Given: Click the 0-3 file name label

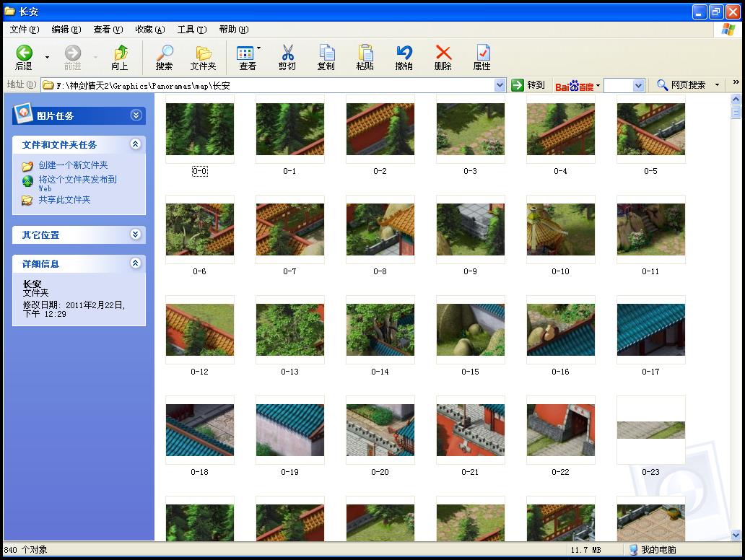Looking at the screenshot, I should click(x=471, y=171).
